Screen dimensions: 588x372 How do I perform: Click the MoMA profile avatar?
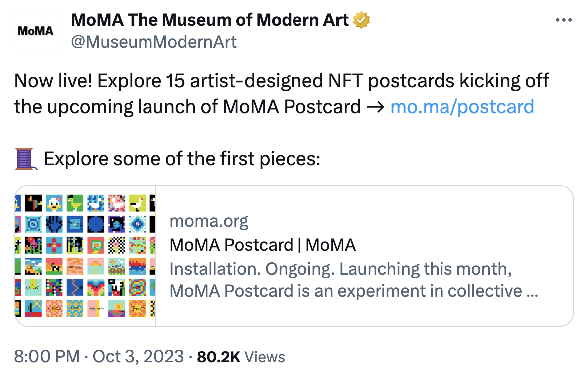click(x=35, y=30)
